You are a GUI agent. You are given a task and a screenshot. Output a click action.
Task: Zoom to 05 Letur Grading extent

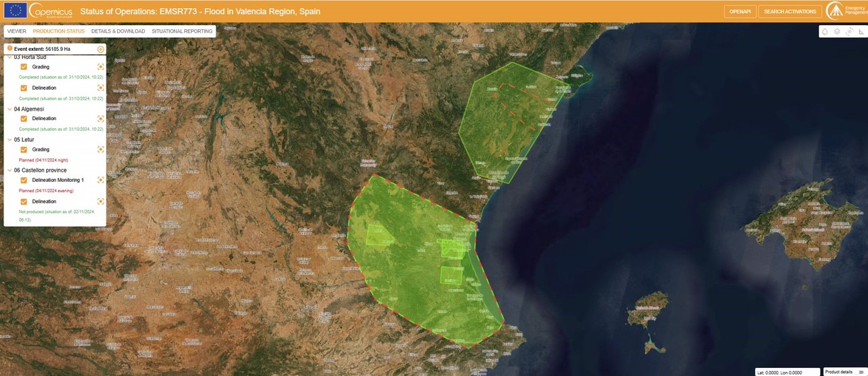[x=101, y=149]
